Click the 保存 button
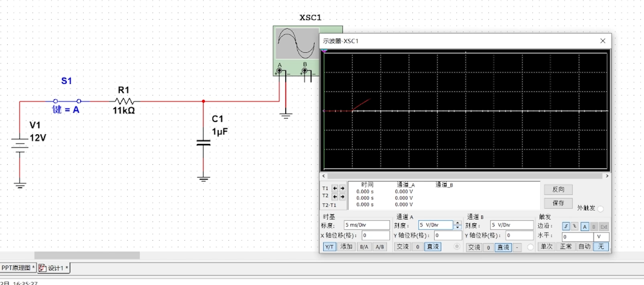644x285 pixels. pyautogui.click(x=558, y=203)
